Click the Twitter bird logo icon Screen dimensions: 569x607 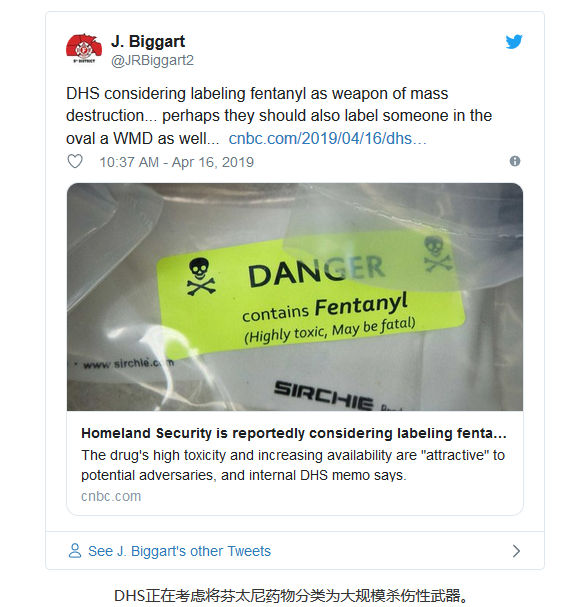(514, 42)
